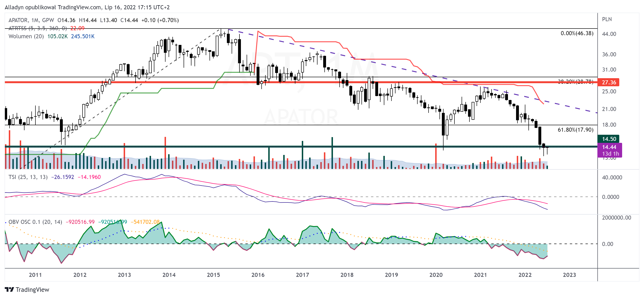Click the 2011 time axis label
This screenshot has height=298, width=644.
35,275
